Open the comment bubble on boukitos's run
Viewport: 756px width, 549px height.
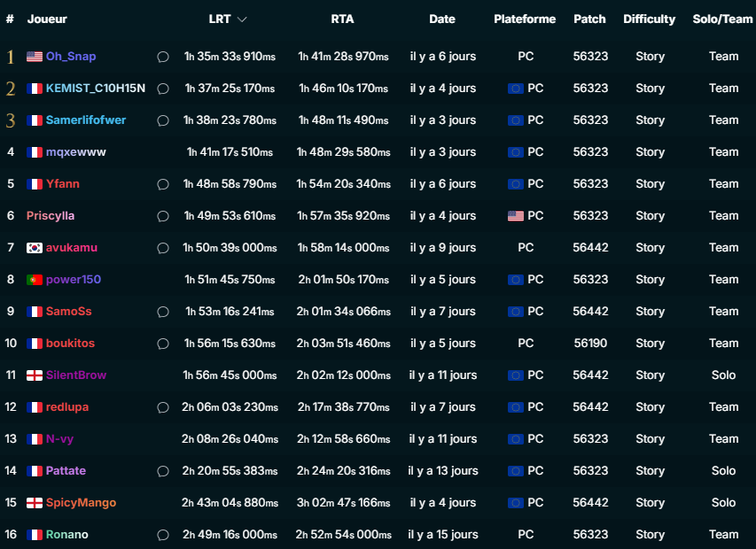tap(163, 344)
